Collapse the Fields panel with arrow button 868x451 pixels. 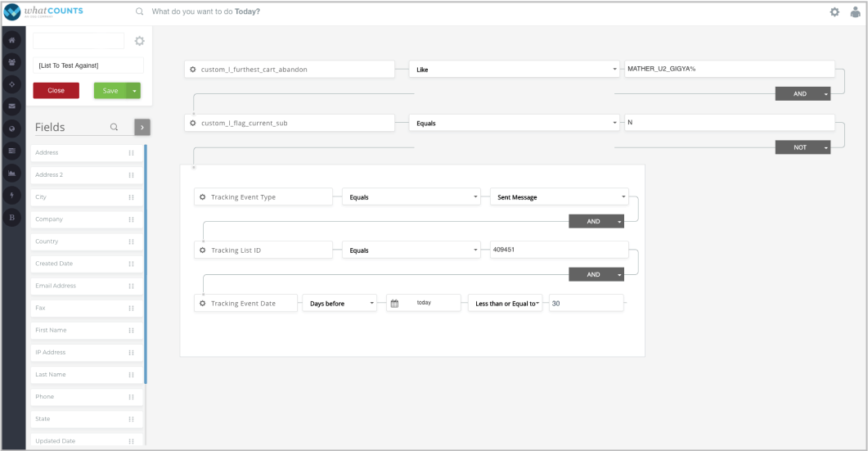pos(142,127)
